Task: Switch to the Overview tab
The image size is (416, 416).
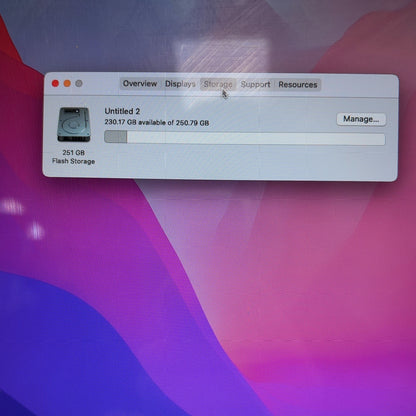Action: click(x=140, y=84)
